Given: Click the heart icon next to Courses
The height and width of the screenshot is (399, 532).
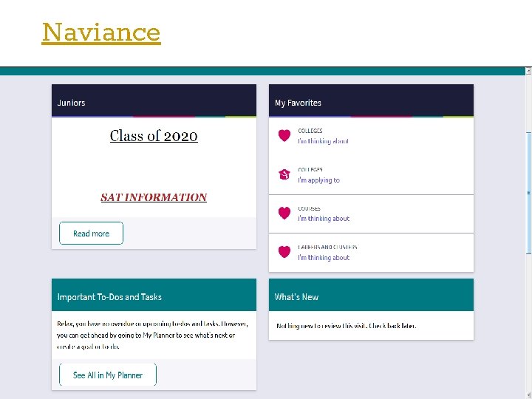Looking at the screenshot, I should click(284, 214).
